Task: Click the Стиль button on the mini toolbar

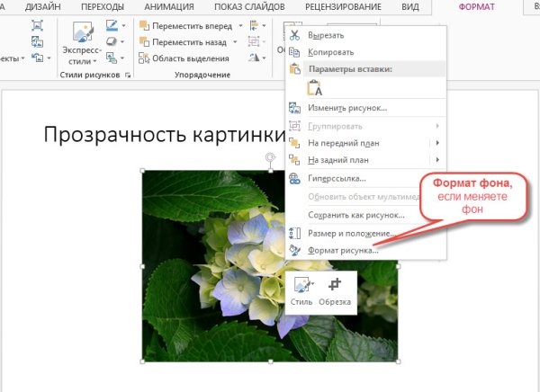Action: (x=301, y=292)
